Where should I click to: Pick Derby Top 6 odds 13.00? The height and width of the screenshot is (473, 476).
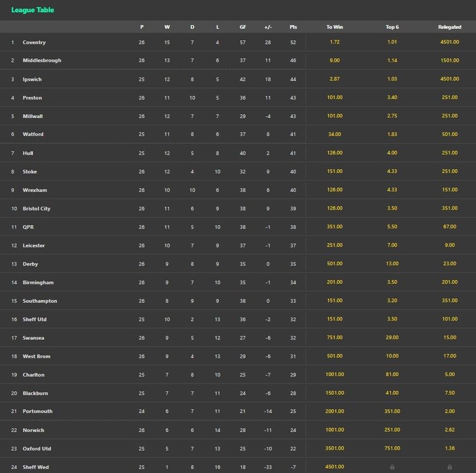coord(392,264)
